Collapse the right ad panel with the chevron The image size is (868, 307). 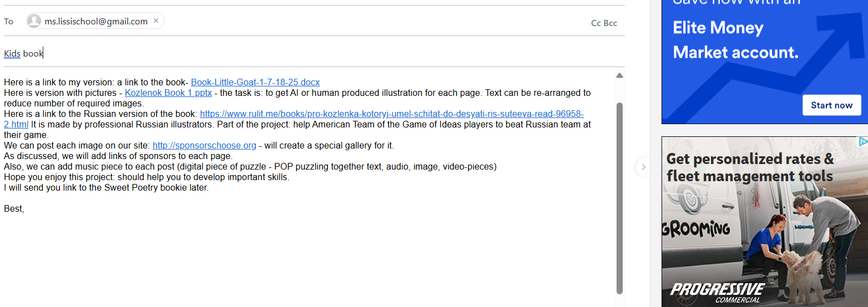click(643, 166)
